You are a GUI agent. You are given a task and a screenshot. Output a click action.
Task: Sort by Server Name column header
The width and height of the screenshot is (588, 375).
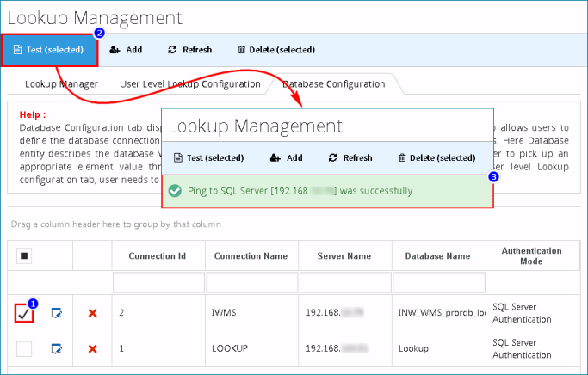click(x=344, y=255)
